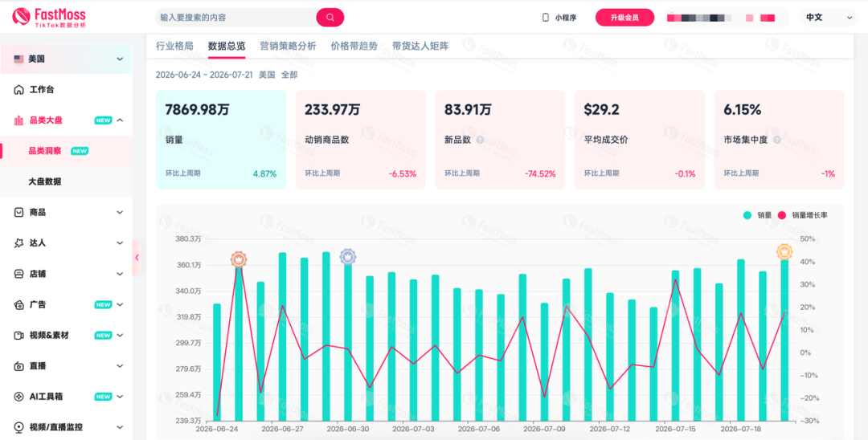
Task: Click the 380.3万 axis label
Action: pos(186,238)
